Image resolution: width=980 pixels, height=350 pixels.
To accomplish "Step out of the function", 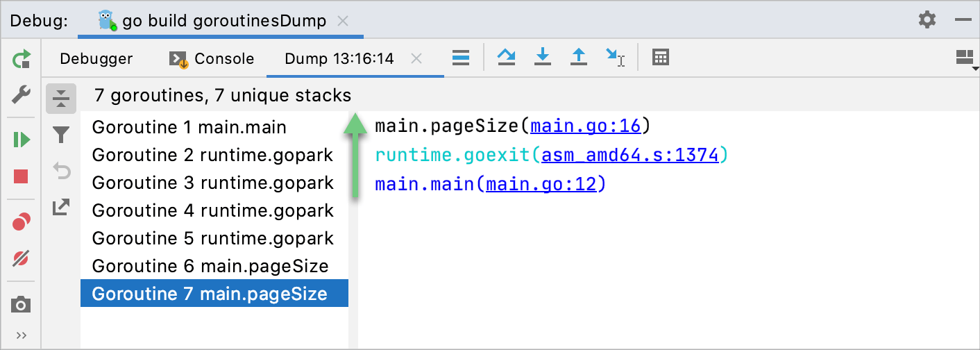I will [x=579, y=58].
